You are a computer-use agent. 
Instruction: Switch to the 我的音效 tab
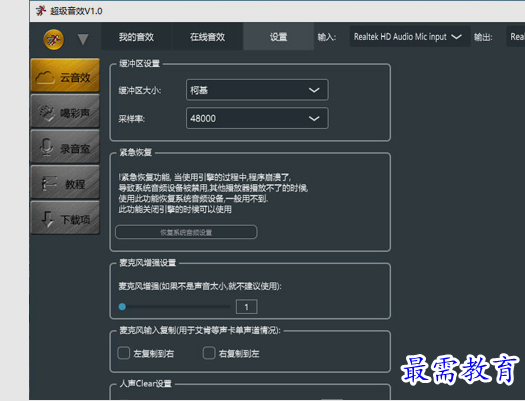click(136, 37)
